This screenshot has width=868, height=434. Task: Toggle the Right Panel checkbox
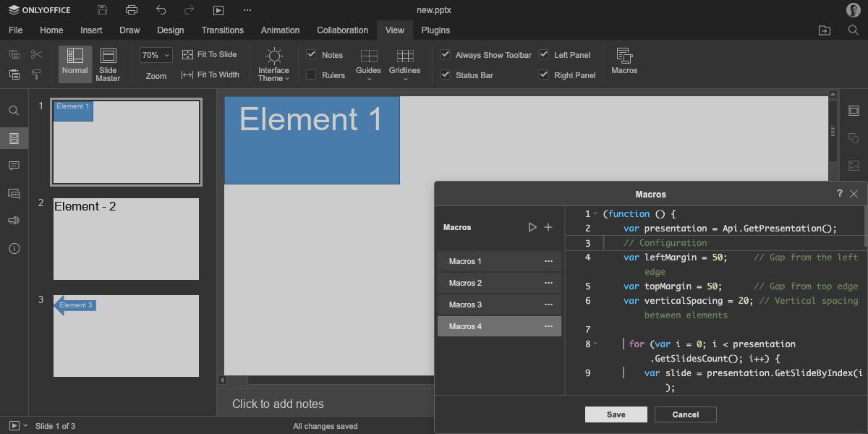(543, 75)
